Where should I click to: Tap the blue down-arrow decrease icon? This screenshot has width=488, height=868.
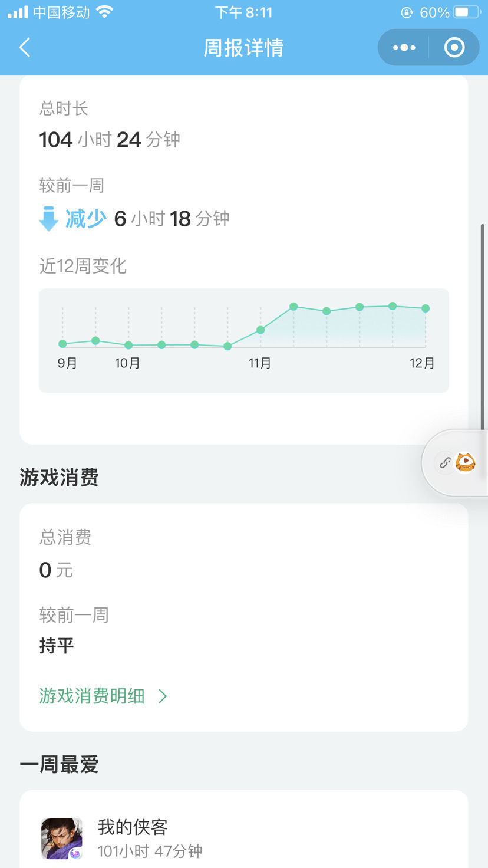[x=48, y=219]
